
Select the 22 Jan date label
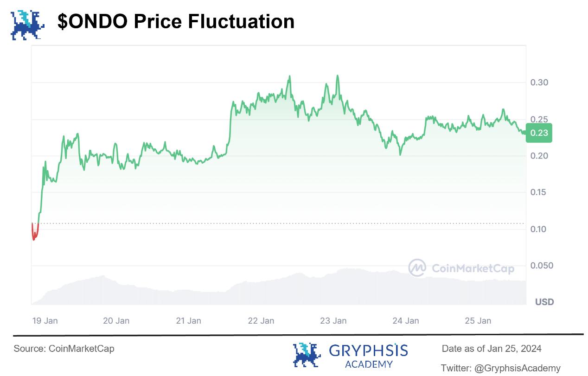[261, 320]
